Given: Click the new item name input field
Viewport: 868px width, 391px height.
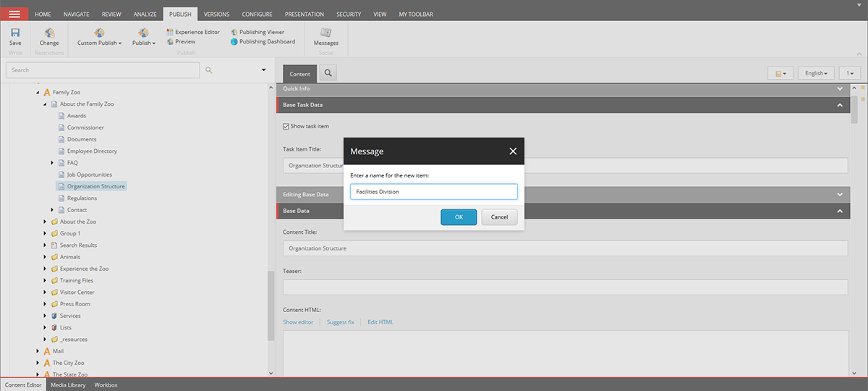Looking at the screenshot, I should click(433, 191).
